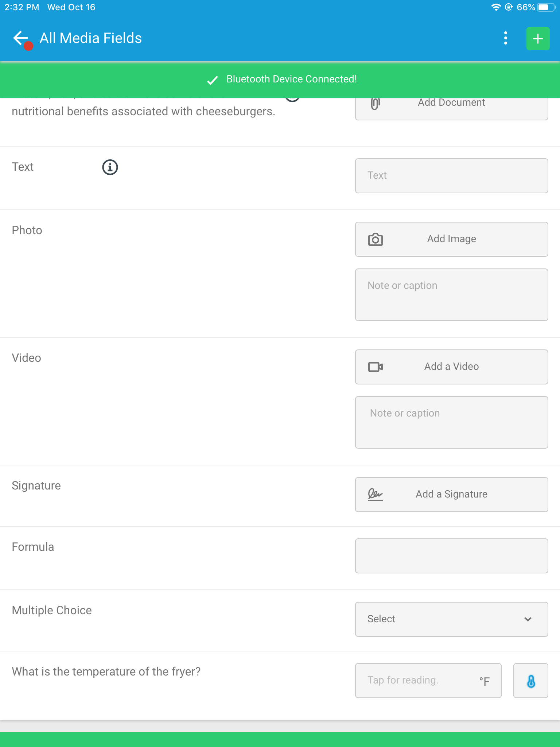Image resolution: width=560 pixels, height=747 pixels.
Task: Tap the back arrow icon
Action: (20, 38)
